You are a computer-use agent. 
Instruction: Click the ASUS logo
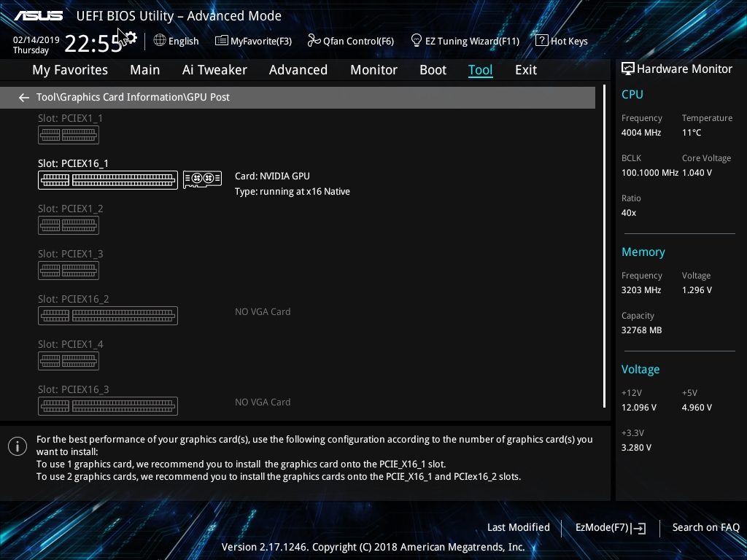pos(39,16)
